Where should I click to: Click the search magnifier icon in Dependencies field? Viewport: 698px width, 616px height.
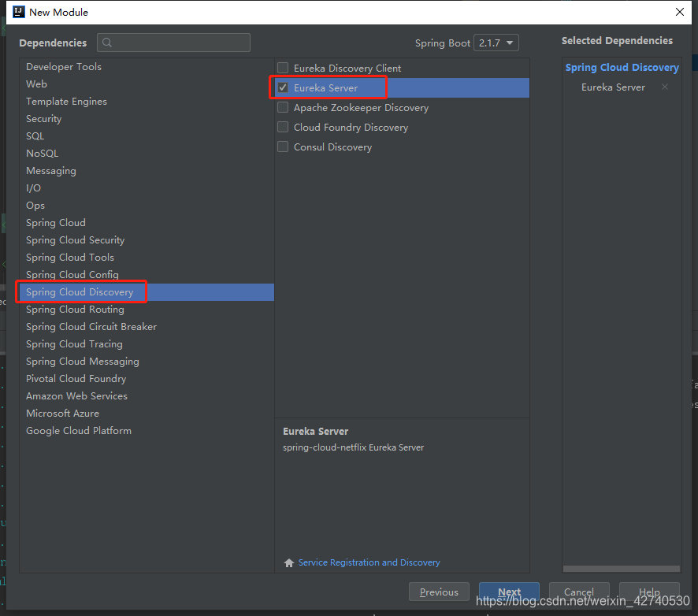click(x=107, y=43)
